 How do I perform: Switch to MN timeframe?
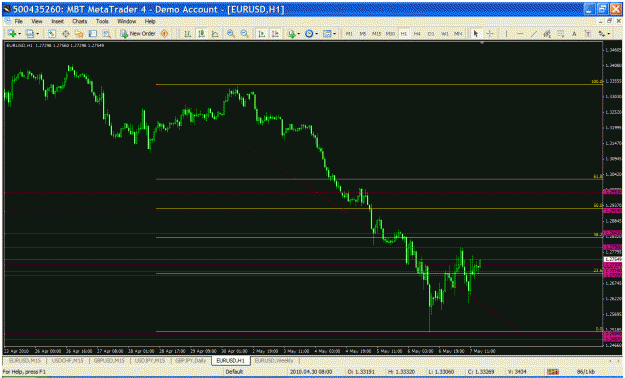[458, 34]
